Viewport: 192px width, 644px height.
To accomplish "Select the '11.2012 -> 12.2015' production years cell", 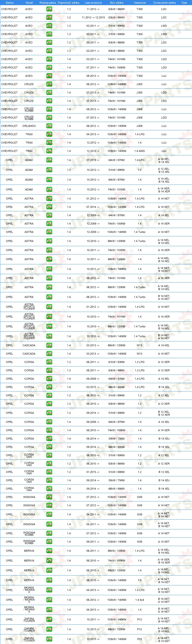I will [x=93, y=17].
